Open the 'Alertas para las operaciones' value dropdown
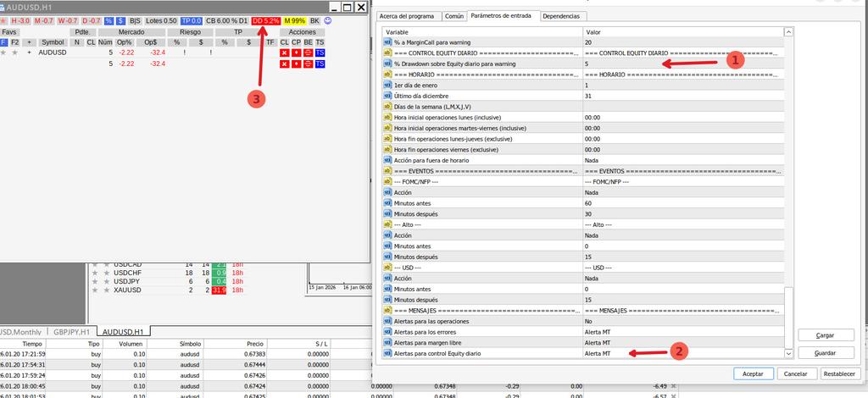 click(682, 322)
